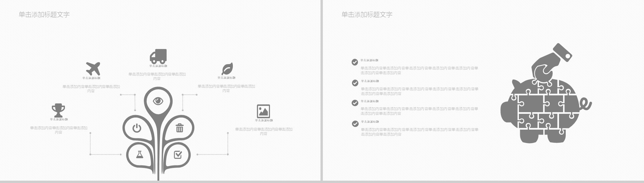Click the fourth checkmark bullet in the list
Image resolution: width=644 pixels, height=183 pixels.
pyautogui.click(x=355, y=124)
